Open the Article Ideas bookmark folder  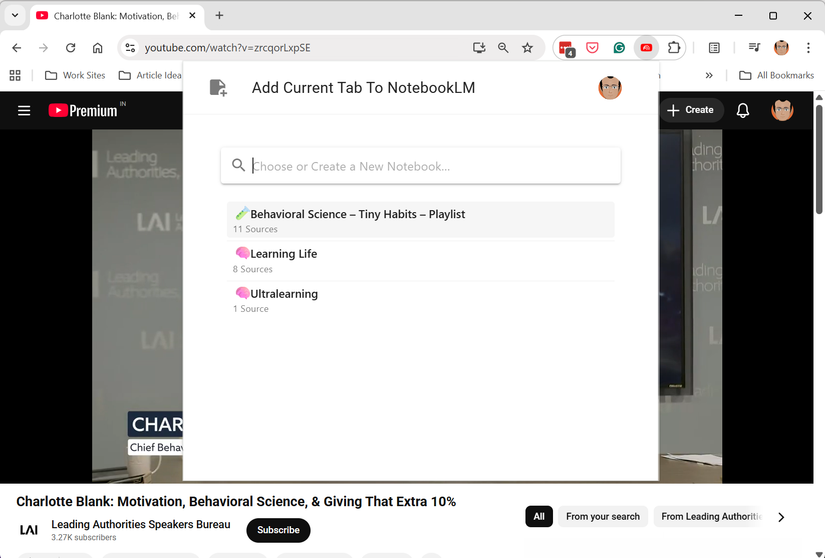[150, 76]
